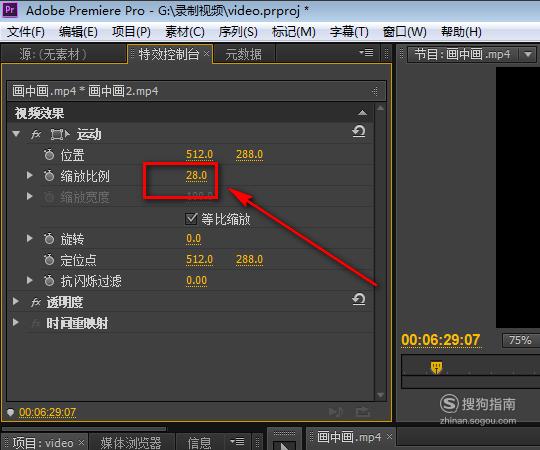Screen dimensions: 540x450
Task: Expand the 抗闪烁过滤 property
Action: click(30, 280)
